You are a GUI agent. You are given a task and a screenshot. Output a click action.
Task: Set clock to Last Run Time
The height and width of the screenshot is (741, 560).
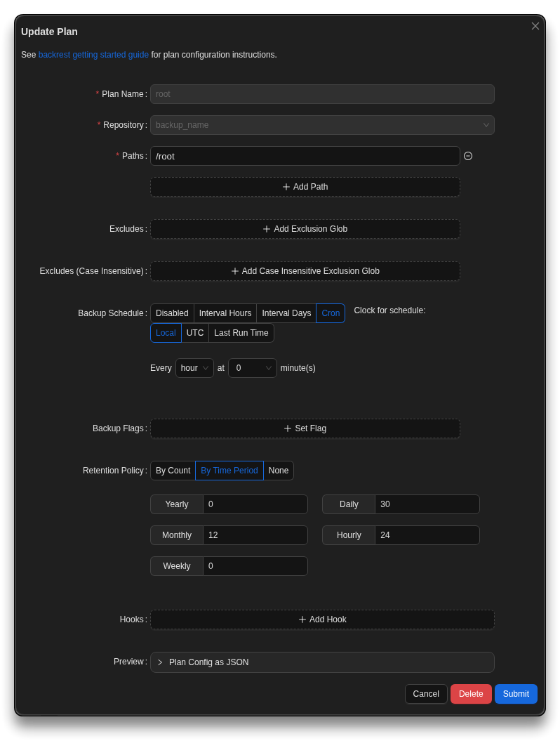click(241, 333)
